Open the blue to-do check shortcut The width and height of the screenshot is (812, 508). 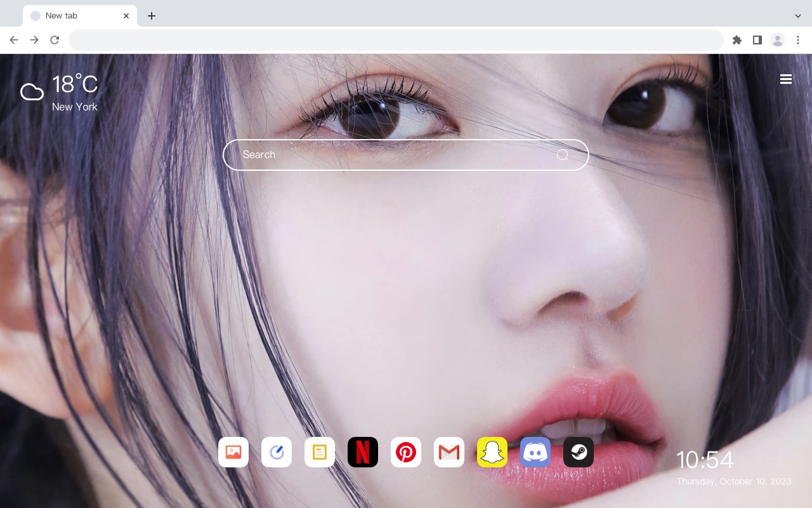pyautogui.click(x=277, y=452)
